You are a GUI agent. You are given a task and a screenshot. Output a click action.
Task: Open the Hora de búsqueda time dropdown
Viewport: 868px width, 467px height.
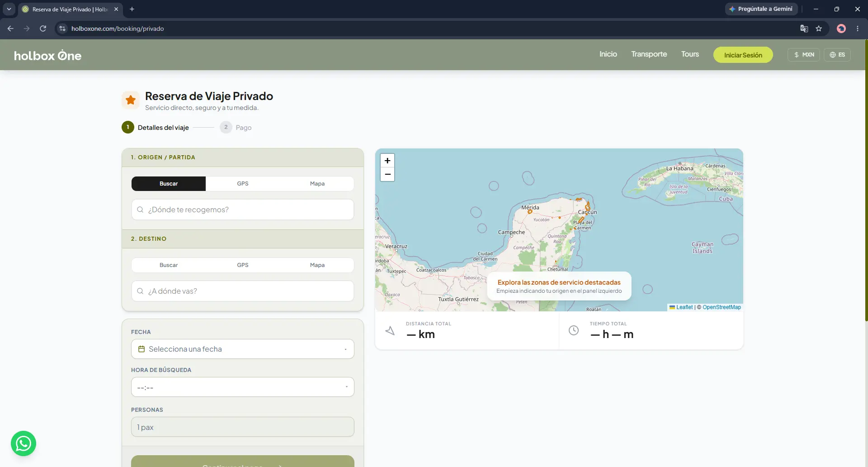[243, 387]
